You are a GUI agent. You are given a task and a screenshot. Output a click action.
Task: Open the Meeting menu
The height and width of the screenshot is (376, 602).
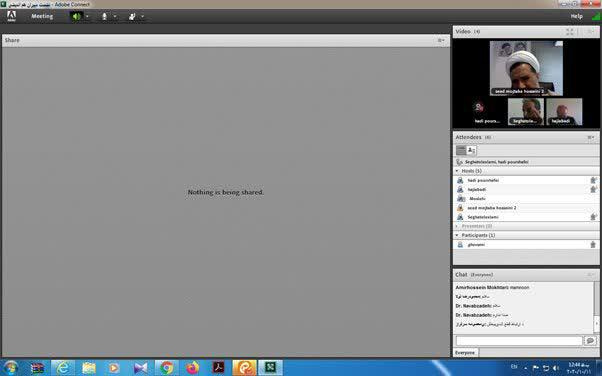[42, 17]
